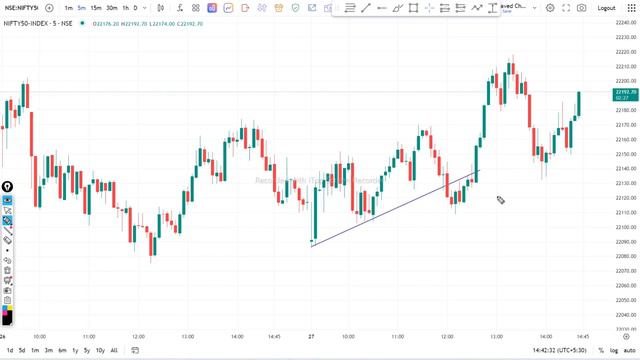Toggle the legend status dot indicator
This screenshot has height=360, width=640.
point(82,23)
